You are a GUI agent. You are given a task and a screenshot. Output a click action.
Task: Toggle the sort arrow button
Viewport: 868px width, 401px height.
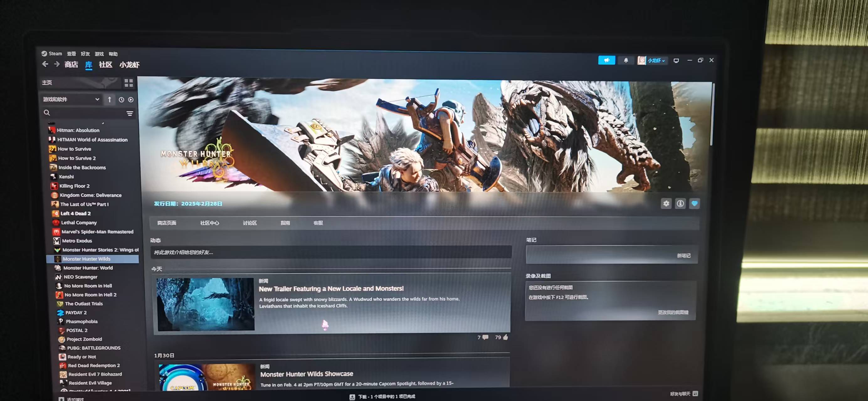click(x=109, y=100)
